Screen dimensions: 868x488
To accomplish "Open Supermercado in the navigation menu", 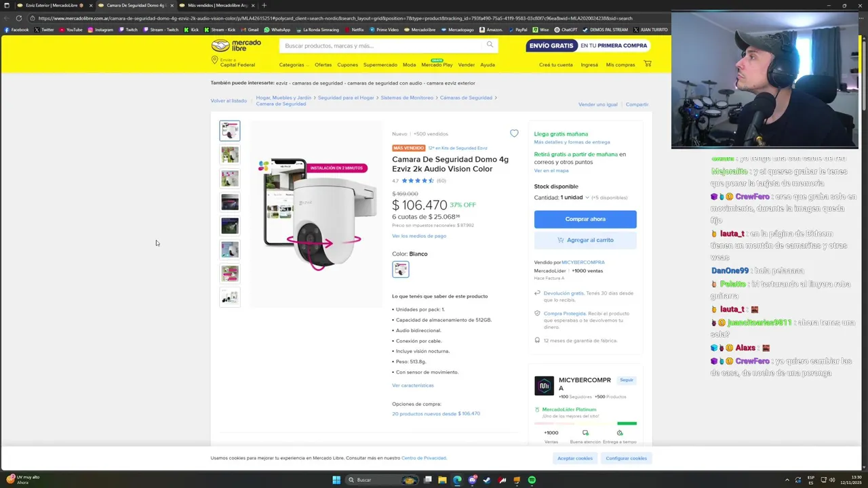I will (380, 64).
